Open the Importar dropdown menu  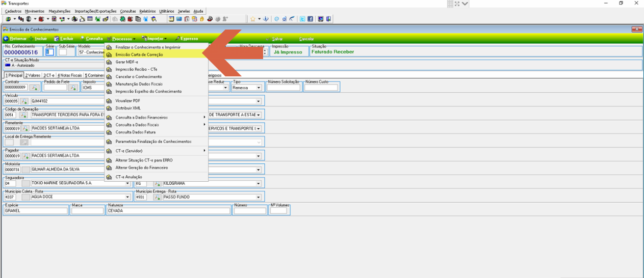pyautogui.click(x=154, y=39)
